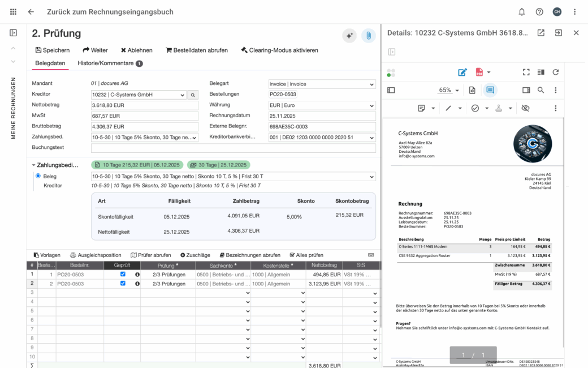Open the search tool in the document viewer

pyautogui.click(x=541, y=90)
